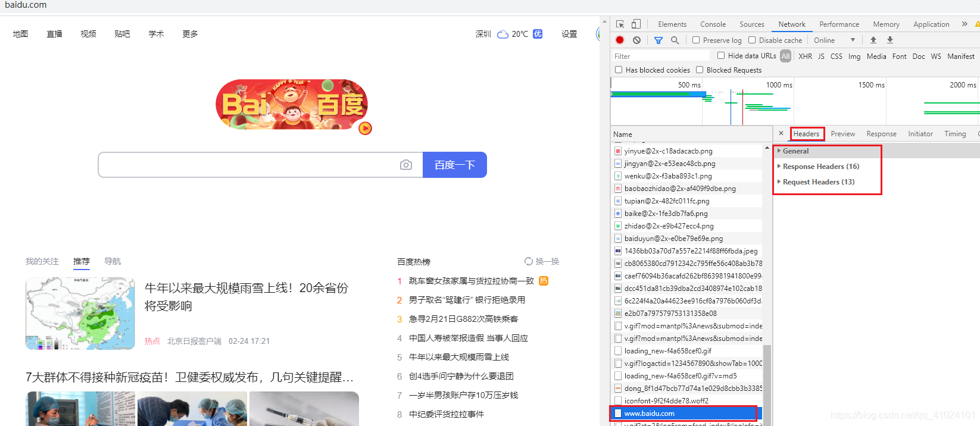Switch to the Response tab
980x426 pixels.
(881, 134)
